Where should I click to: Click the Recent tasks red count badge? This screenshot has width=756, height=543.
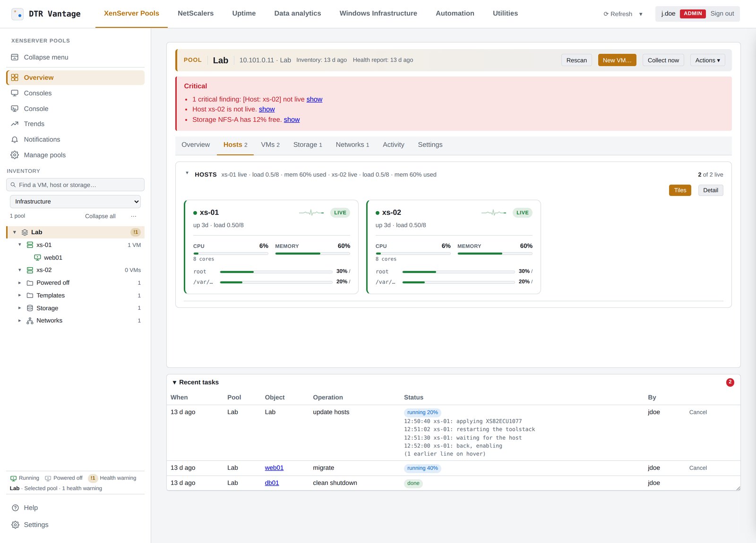coord(730,382)
